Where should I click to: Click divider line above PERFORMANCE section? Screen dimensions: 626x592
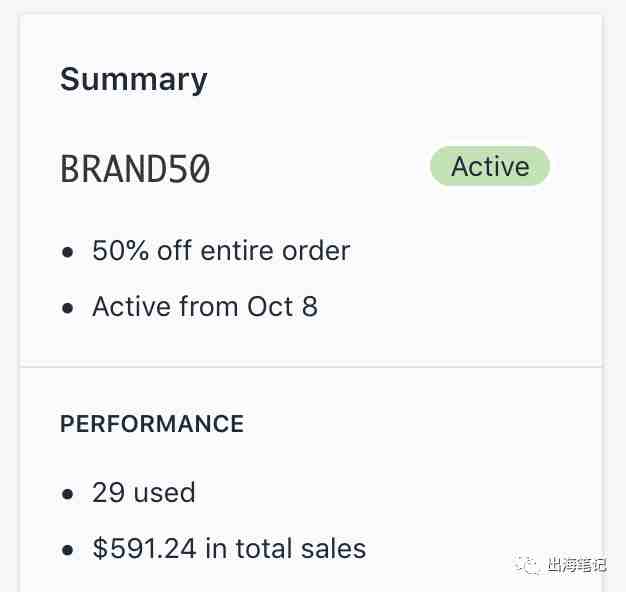click(x=311, y=366)
